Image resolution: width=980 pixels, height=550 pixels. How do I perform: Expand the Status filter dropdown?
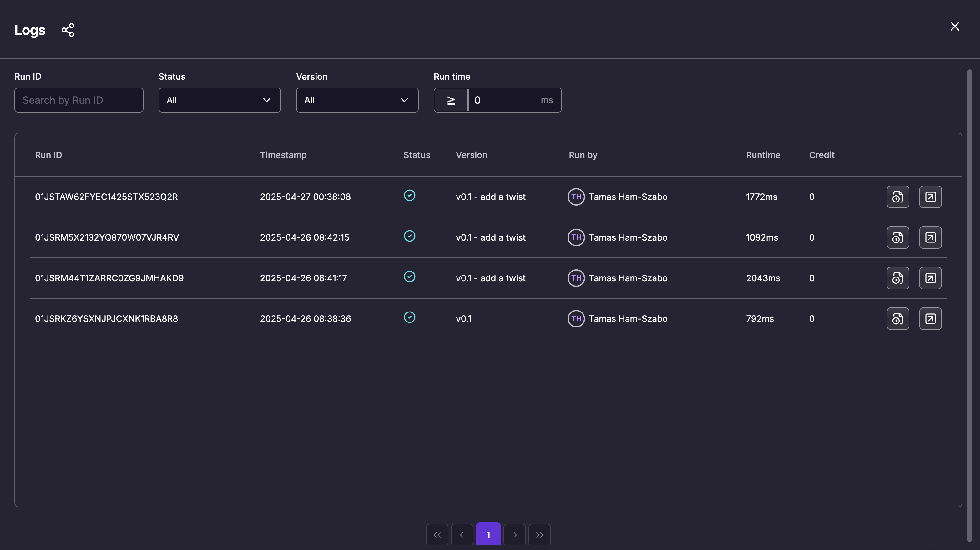(220, 100)
